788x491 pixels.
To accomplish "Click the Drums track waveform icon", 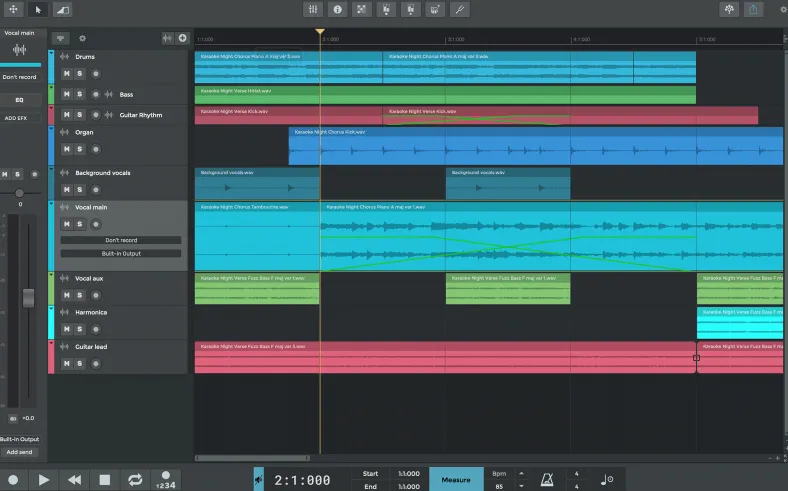I will click(x=64, y=56).
